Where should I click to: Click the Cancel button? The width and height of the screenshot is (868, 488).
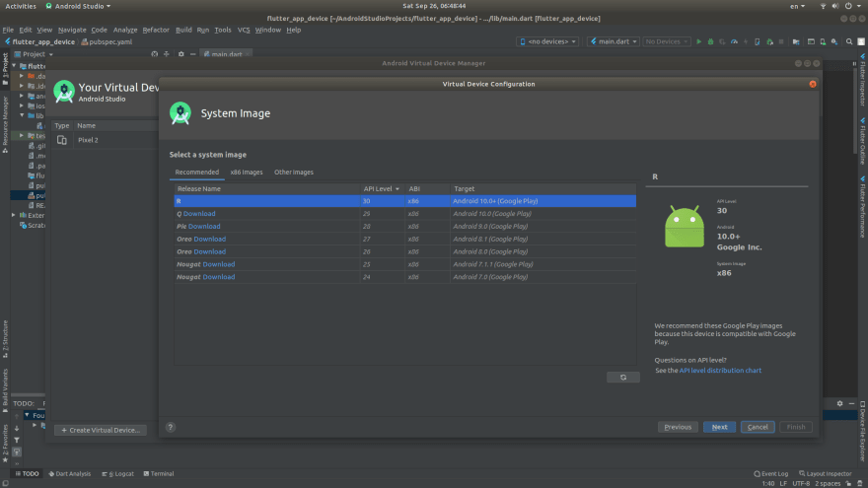[x=758, y=427]
